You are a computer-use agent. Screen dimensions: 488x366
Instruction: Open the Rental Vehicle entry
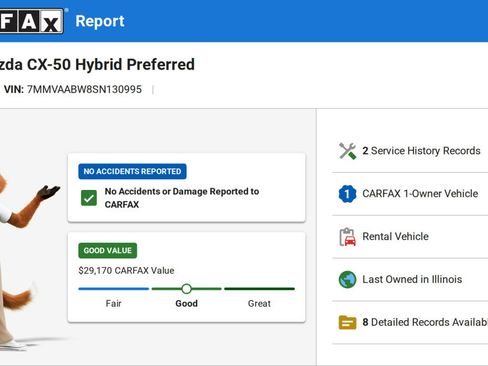410,237
